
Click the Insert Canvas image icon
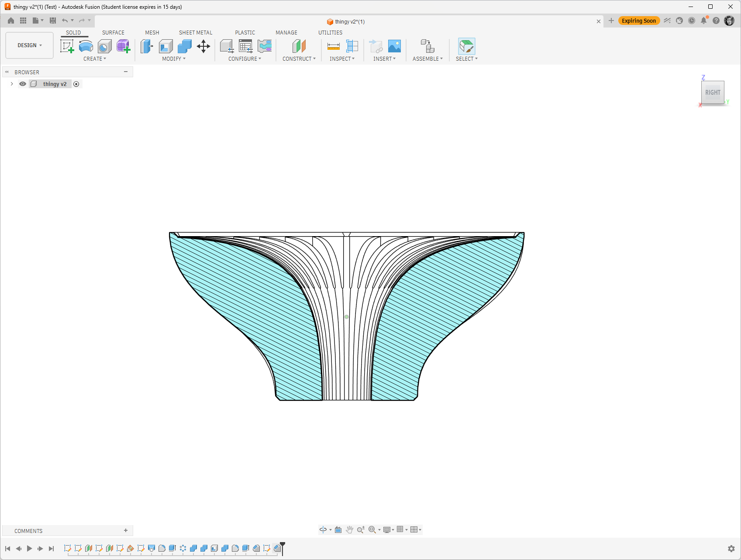(x=394, y=46)
